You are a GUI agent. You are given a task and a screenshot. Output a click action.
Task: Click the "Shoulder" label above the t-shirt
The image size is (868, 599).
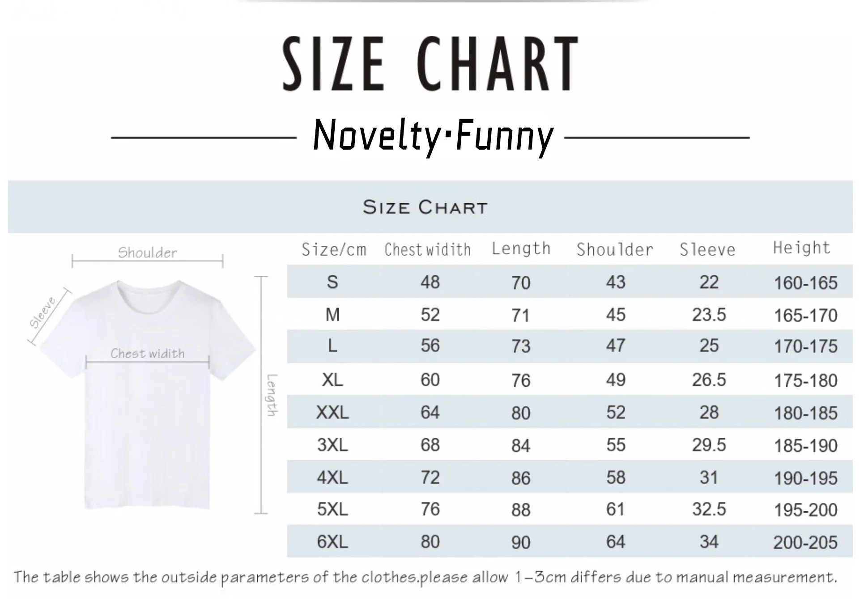[147, 252]
